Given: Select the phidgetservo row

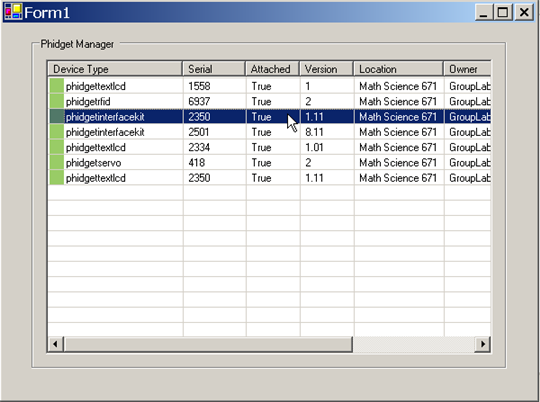Looking at the screenshot, I should click(269, 162).
